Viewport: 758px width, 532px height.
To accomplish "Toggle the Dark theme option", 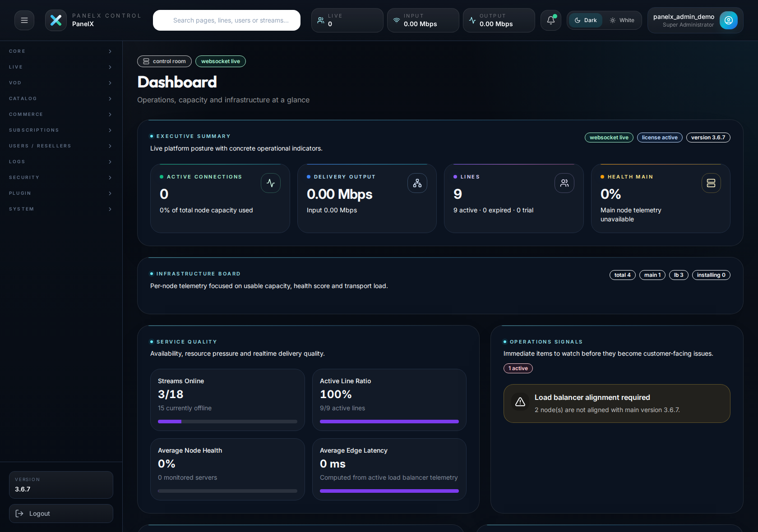I will point(585,20).
